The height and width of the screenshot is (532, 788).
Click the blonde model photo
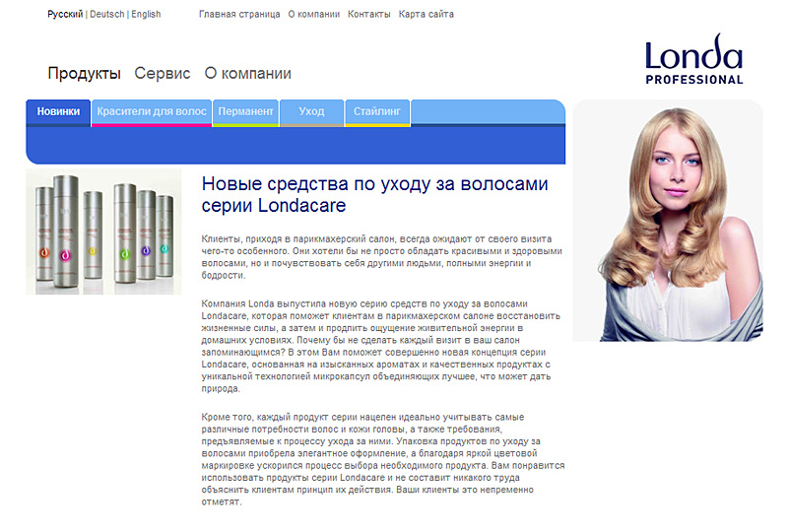(668, 221)
